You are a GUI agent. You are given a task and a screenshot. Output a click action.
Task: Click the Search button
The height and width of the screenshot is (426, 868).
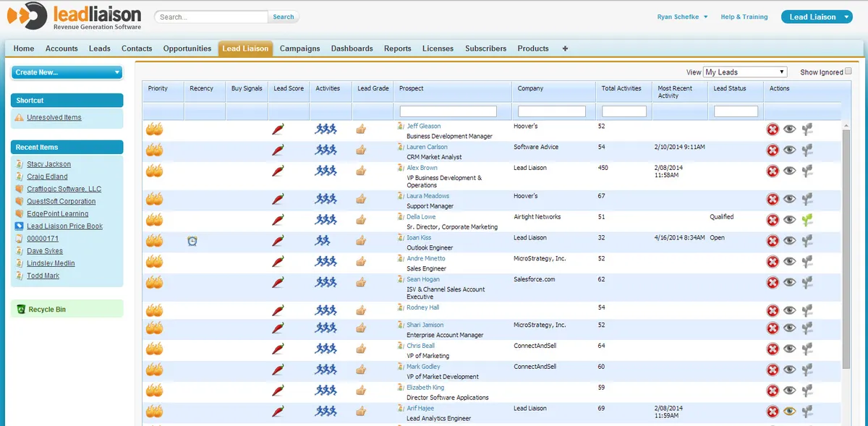tap(284, 17)
